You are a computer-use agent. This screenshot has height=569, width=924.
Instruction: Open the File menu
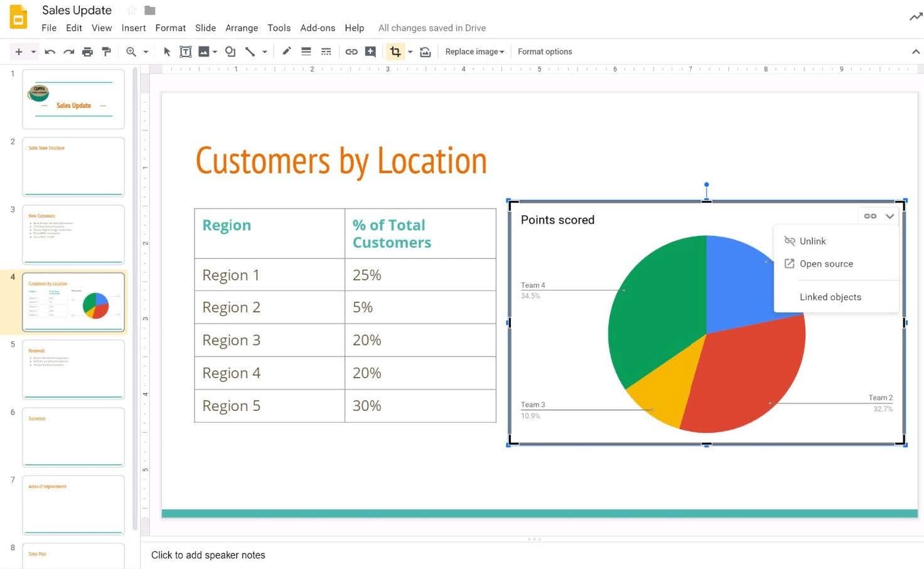pyautogui.click(x=49, y=28)
